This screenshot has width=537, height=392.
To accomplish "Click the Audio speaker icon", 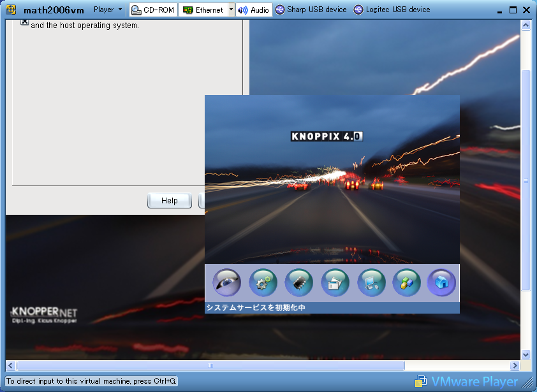I will click(x=242, y=10).
